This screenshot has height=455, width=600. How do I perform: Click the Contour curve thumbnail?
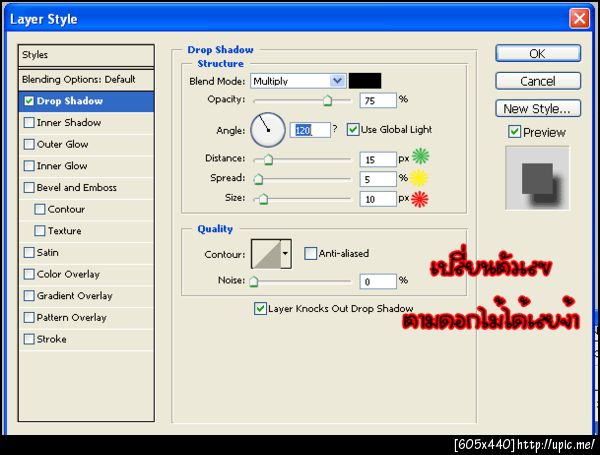click(x=266, y=254)
